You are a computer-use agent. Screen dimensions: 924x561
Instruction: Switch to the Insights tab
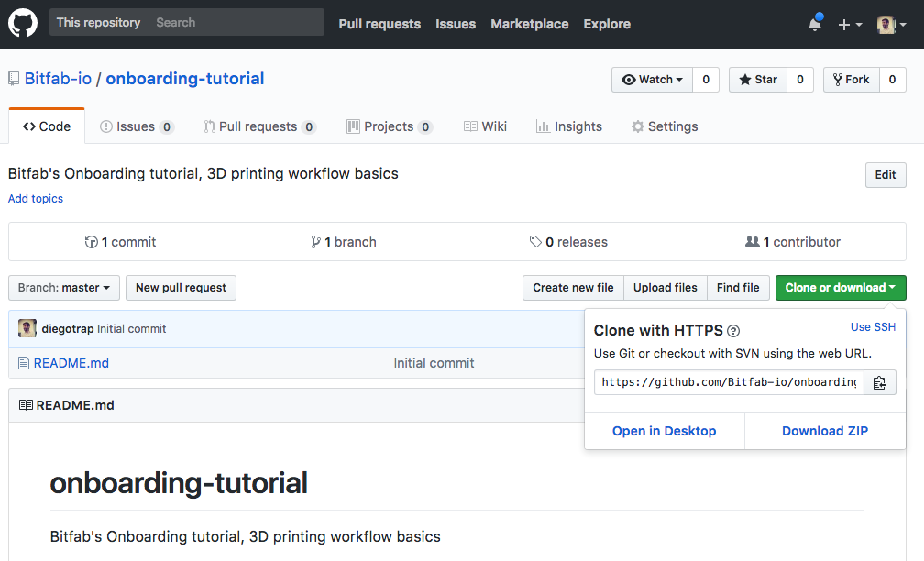[x=568, y=126]
